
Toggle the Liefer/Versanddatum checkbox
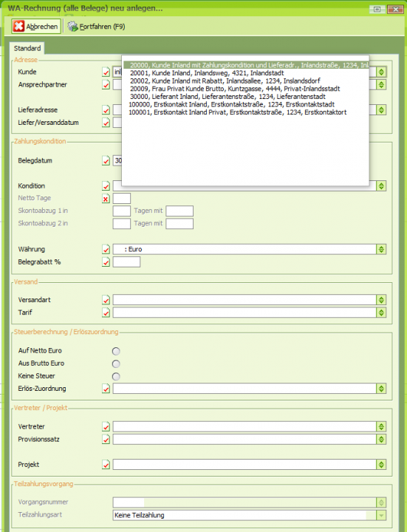106,123
